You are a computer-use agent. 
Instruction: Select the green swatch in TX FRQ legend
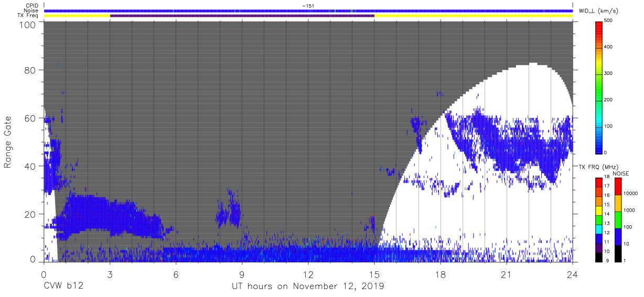[599, 219]
